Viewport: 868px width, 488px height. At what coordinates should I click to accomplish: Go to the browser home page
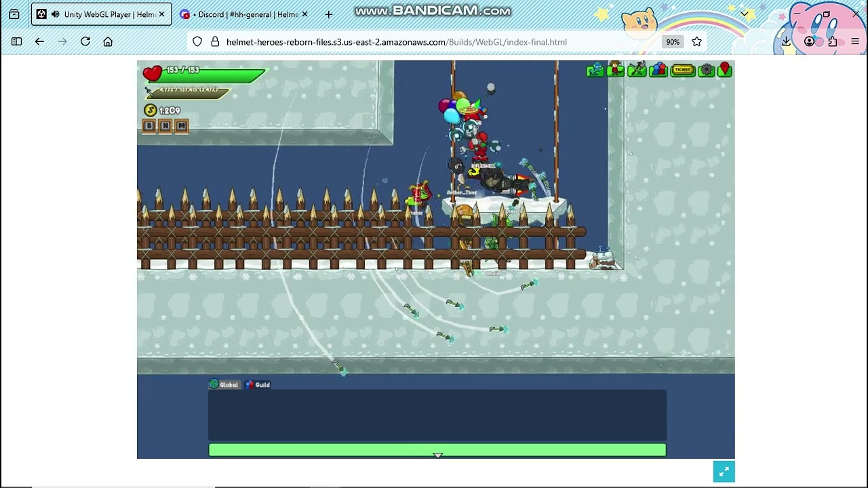108,41
